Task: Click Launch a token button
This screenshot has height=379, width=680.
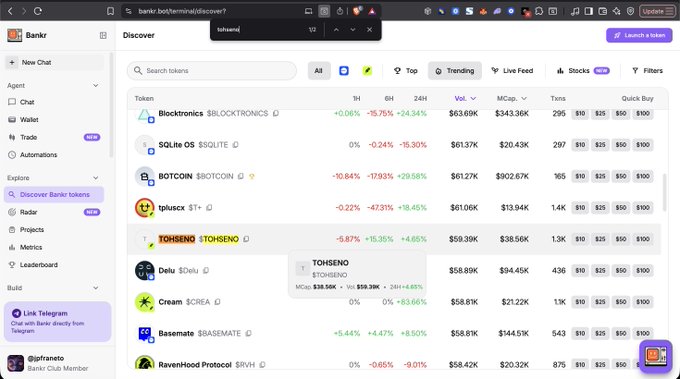Action: (x=639, y=35)
